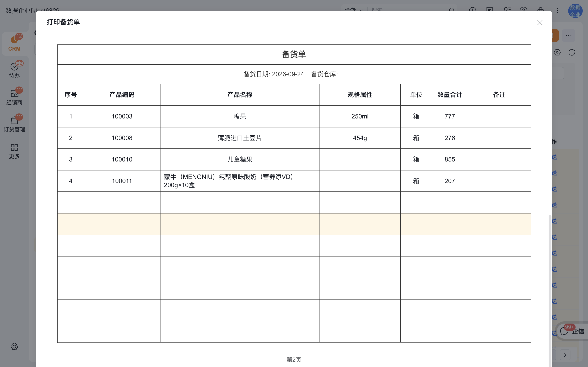Open the vertical three-dot top menu
The width and height of the screenshot is (588, 367).
coord(558,10)
